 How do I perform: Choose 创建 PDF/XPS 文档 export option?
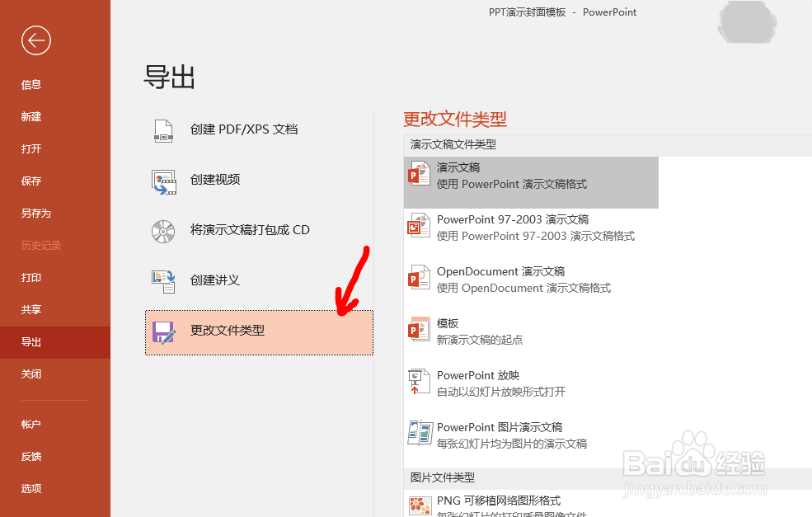pos(259,129)
